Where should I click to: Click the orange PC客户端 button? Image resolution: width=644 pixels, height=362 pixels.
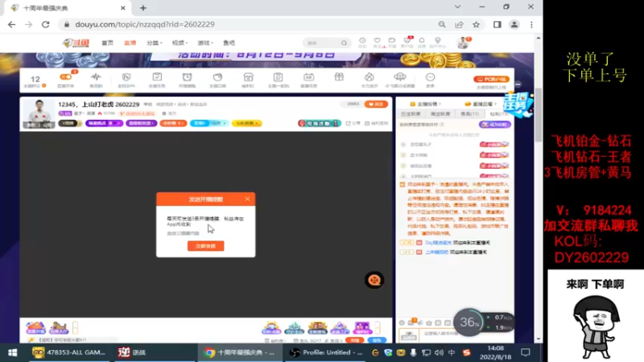coord(491,79)
